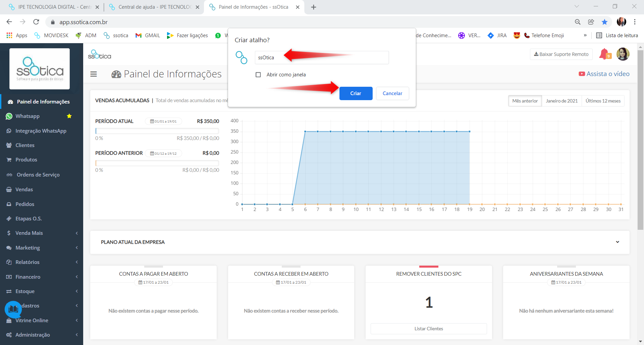The height and width of the screenshot is (345, 644).
Task: Click the Pedidos inbox icon
Action: (x=9, y=204)
